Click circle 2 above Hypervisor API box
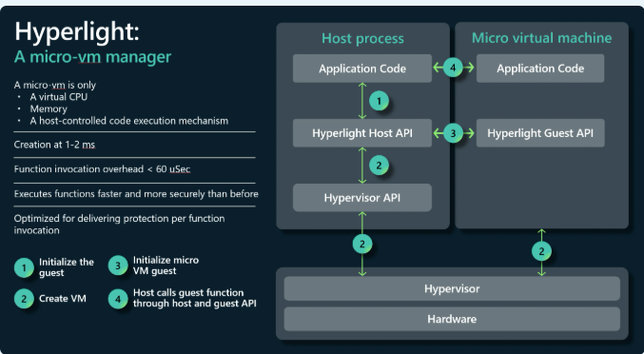 point(379,166)
